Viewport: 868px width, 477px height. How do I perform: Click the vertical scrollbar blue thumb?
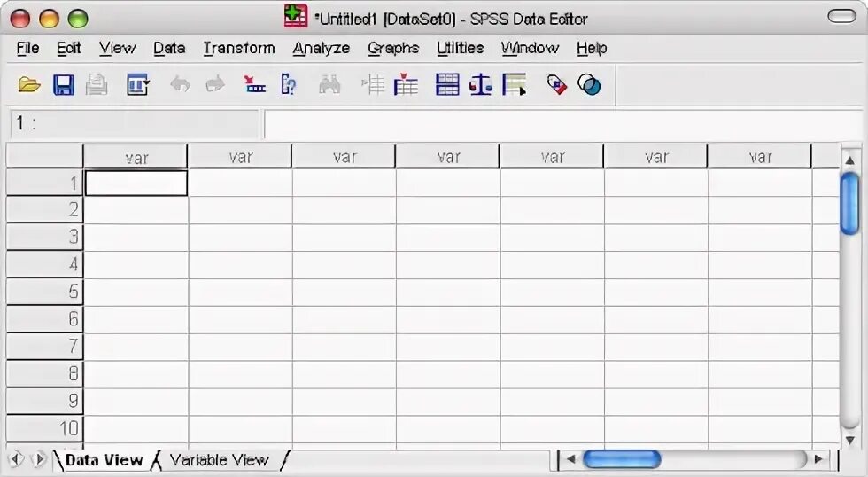pos(849,203)
